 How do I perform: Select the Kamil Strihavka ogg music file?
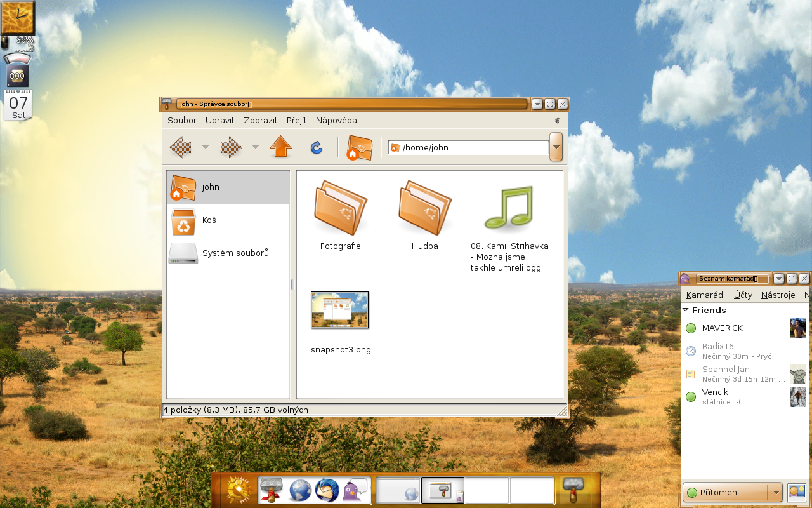[509, 229]
